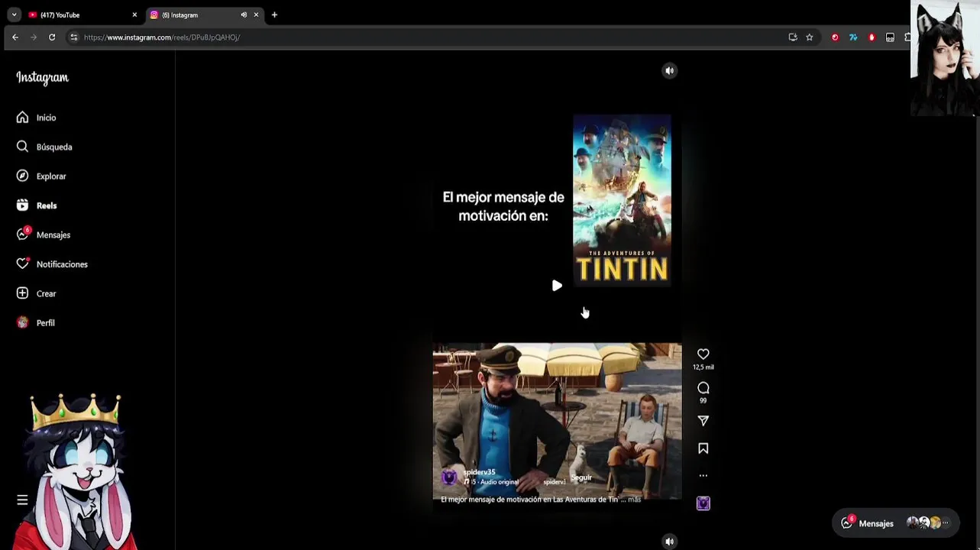The height and width of the screenshot is (550, 980).
Task: Click the browser forward arrow
Action: pyautogui.click(x=34, y=37)
